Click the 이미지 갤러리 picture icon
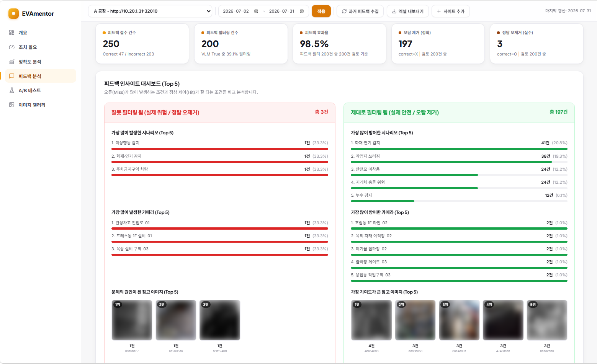 click(x=12, y=105)
